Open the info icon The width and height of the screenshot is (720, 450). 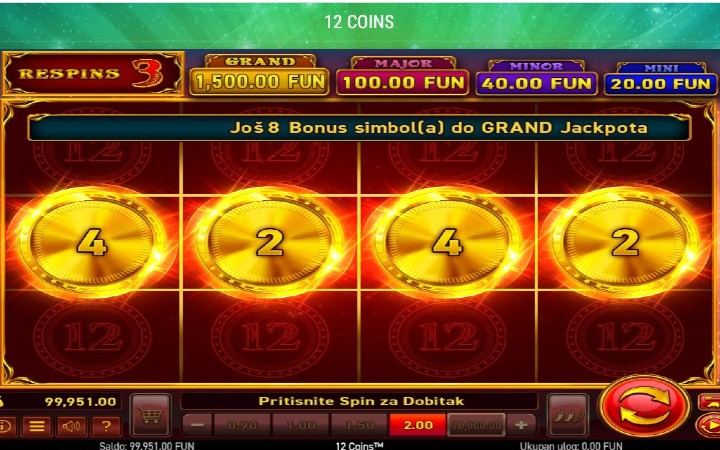point(6,427)
